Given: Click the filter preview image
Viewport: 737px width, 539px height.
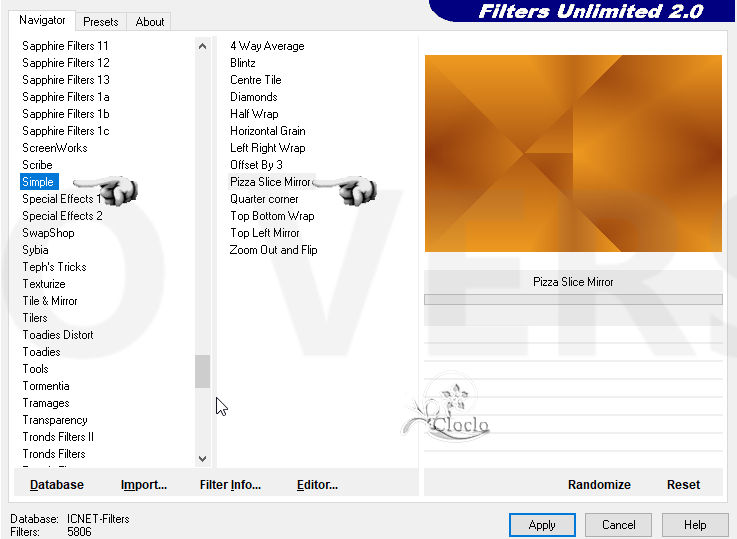Looking at the screenshot, I should tap(573, 153).
